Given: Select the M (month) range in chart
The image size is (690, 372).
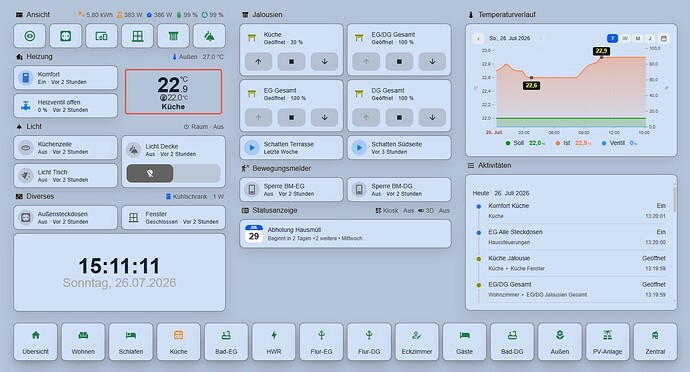Looking at the screenshot, I should click(x=638, y=38).
